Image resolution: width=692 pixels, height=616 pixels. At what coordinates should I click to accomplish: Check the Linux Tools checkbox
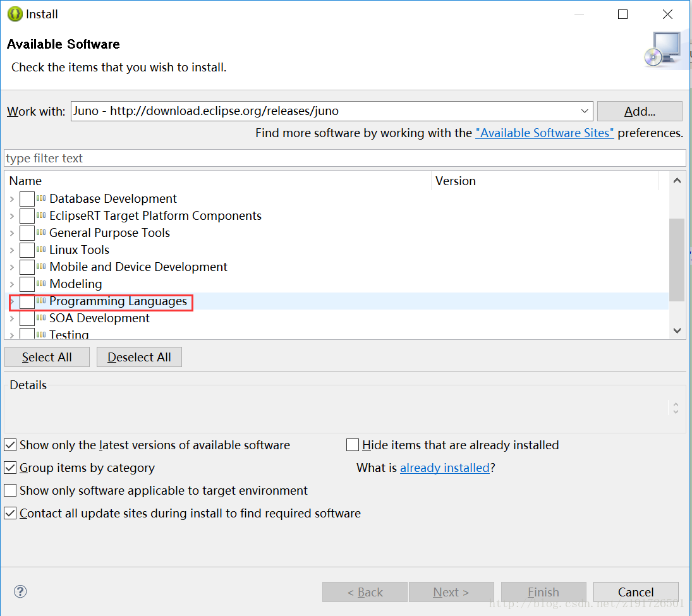click(27, 250)
